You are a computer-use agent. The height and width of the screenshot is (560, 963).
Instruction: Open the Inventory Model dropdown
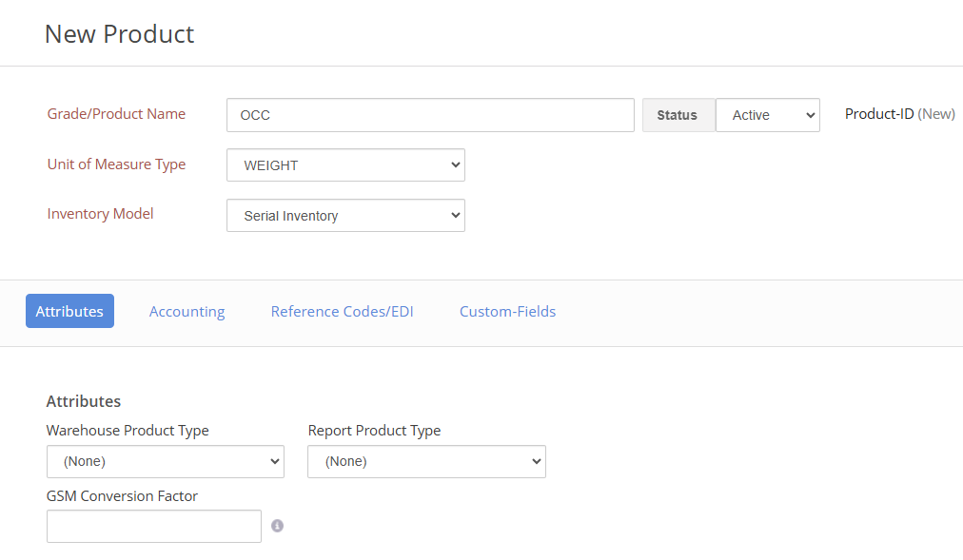(x=345, y=216)
